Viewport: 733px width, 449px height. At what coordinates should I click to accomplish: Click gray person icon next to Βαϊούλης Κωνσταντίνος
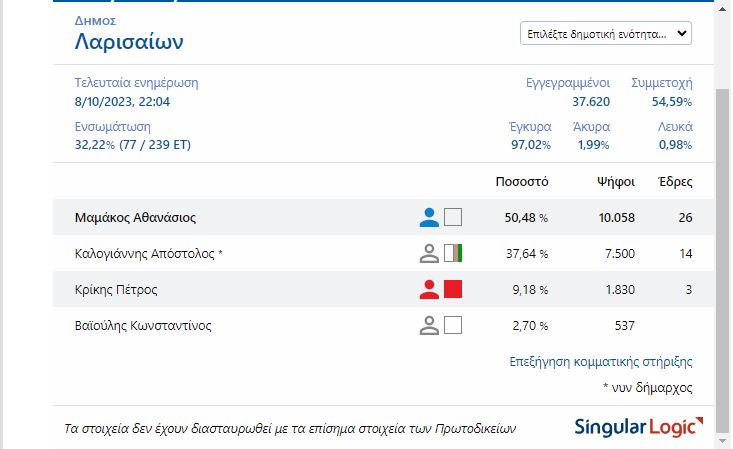(429, 325)
